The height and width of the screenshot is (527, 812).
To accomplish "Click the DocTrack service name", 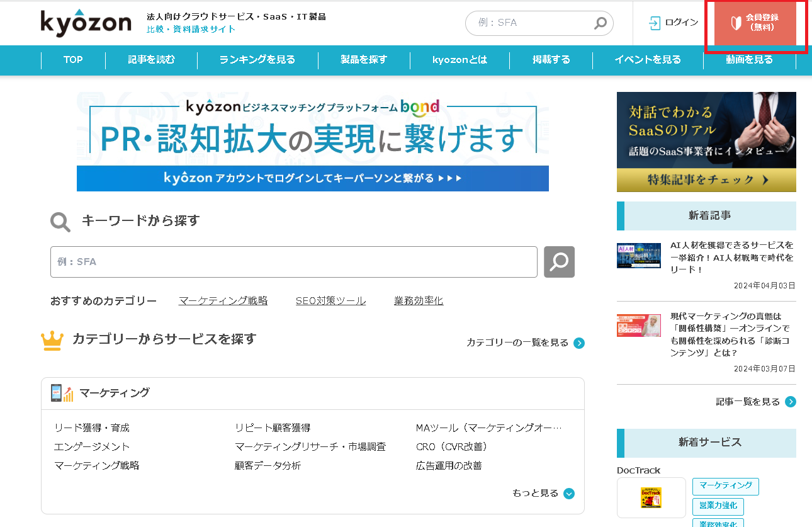I will [x=639, y=470].
